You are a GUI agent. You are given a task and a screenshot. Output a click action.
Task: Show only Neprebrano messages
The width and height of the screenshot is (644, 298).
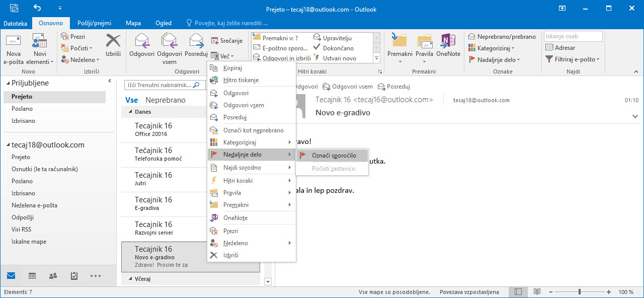(x=166, y=100)
